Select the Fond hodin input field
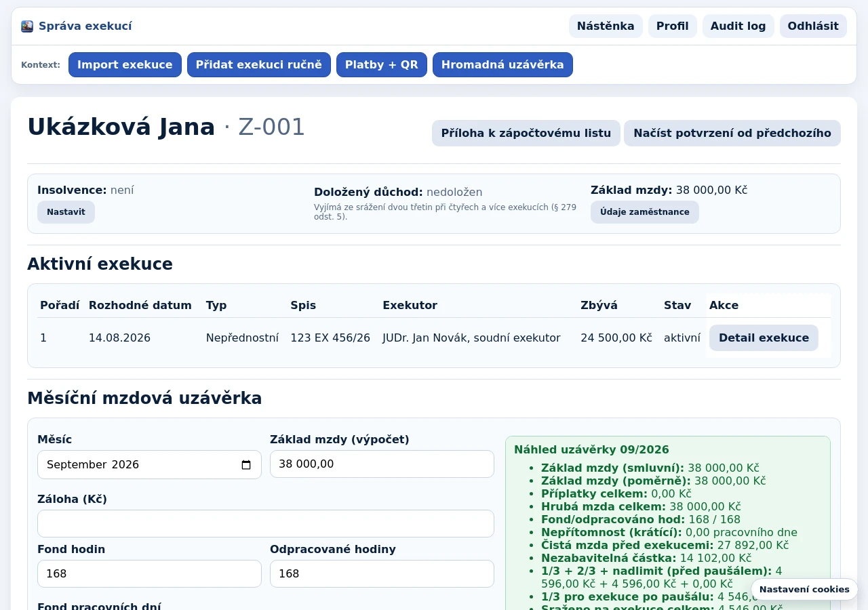This screenshot has width=868, height=610. (x=149, y=574)
